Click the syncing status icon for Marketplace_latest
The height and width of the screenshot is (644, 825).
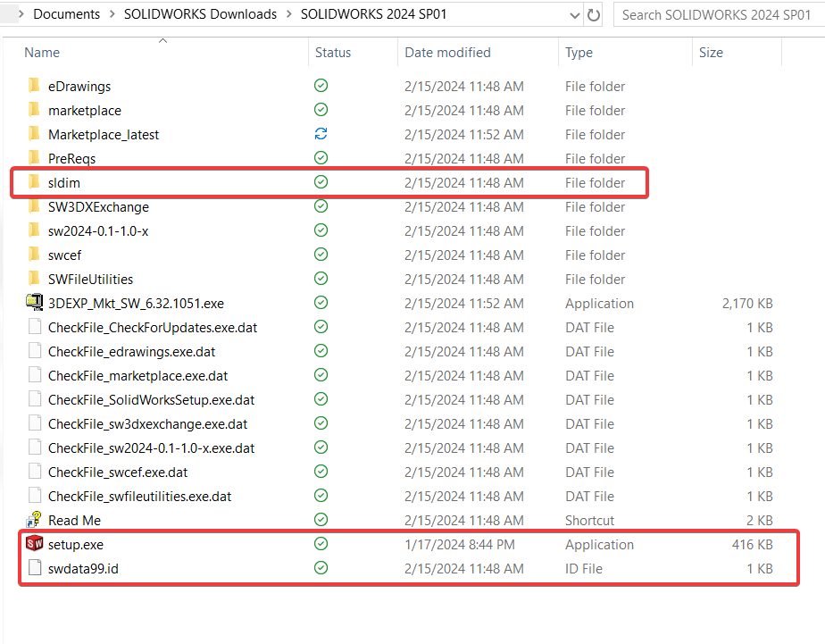point(320,134)
